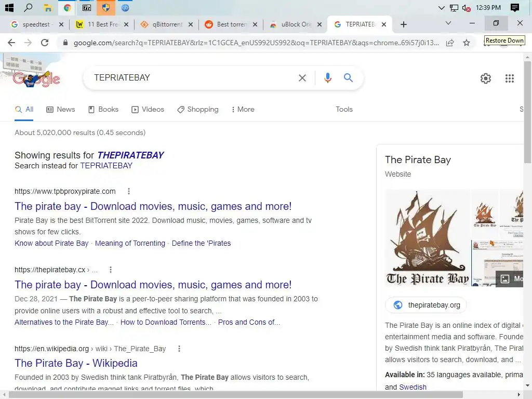Start voice search with microphone

(x=327, y=78)
